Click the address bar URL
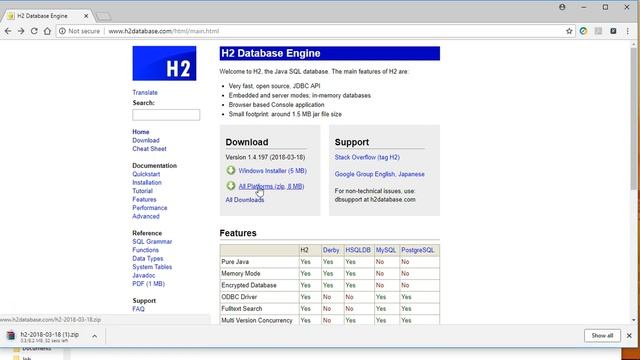 coord(164,31)
